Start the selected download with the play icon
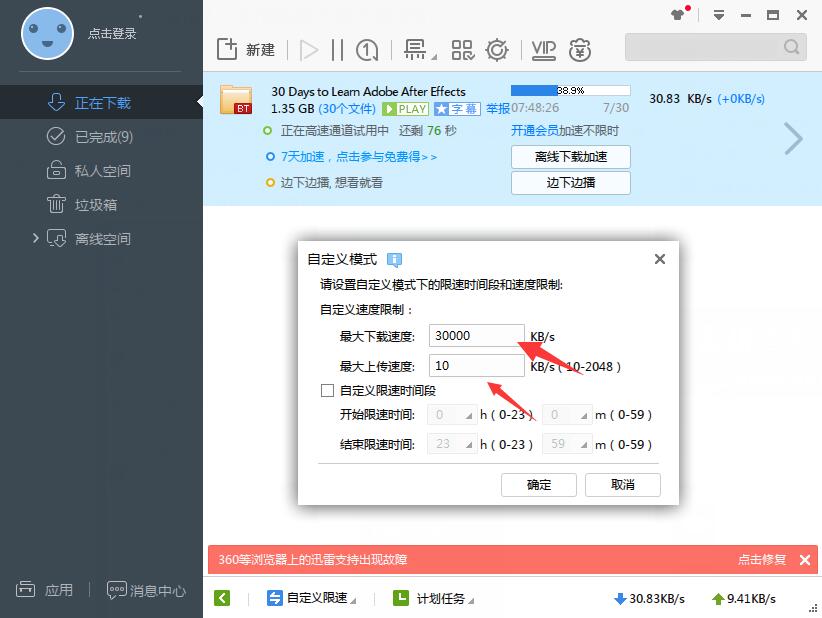Viewport: 822px width, 618px height. pos(309,50)
